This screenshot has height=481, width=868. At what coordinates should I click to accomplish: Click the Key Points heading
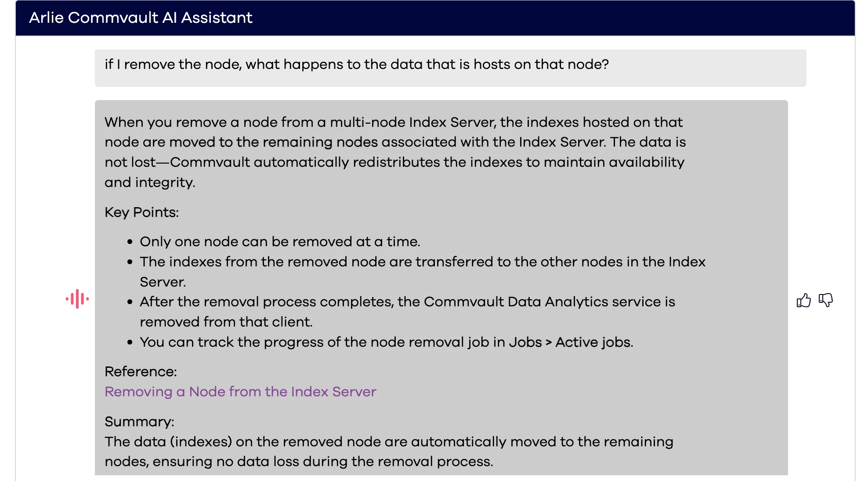141,212
